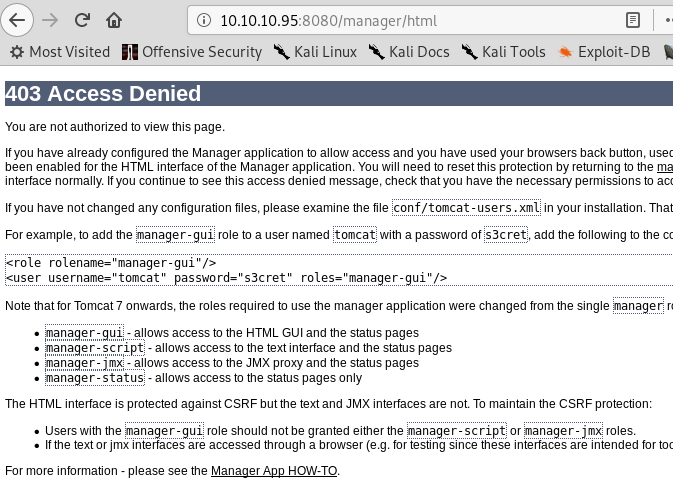The image size is (673, 492).
Task: Open Kali Docs bookmark
Action: (409, 52)
